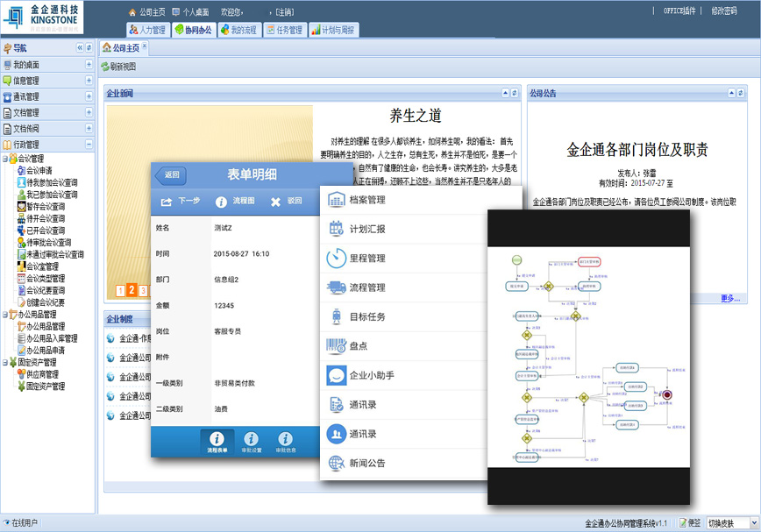Collapse the 会议管理 tree node

click(x=4, y=159)
